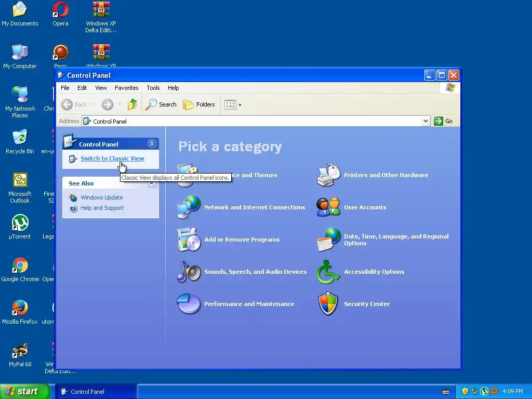
Task: Click the µTorrent system tray icon
Action: (x=484, y=392)
